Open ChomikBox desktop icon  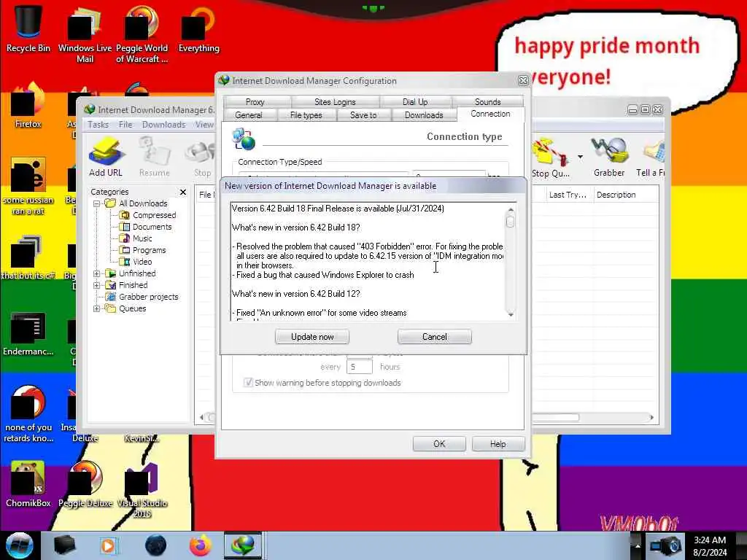click(28, 484)
